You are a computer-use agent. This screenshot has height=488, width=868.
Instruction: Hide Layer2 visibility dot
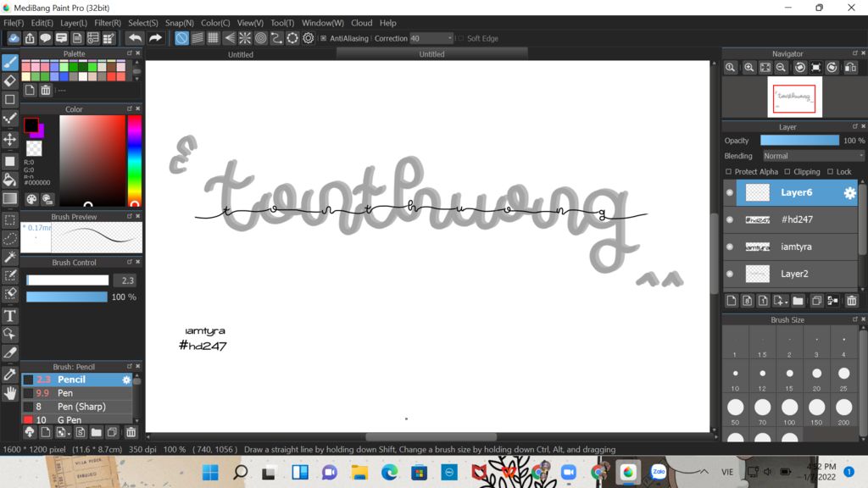click(x=730, y=274)
